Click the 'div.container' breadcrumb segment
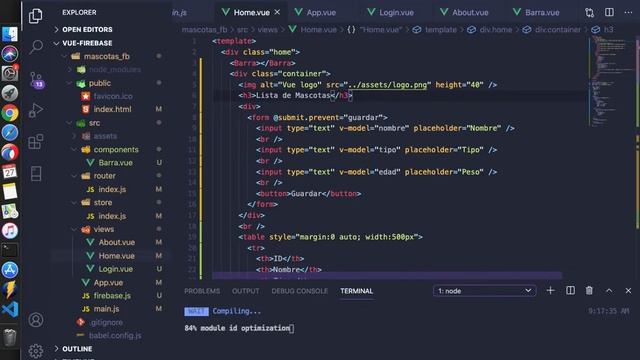The image size is (640, 360). tap(558, 30)
